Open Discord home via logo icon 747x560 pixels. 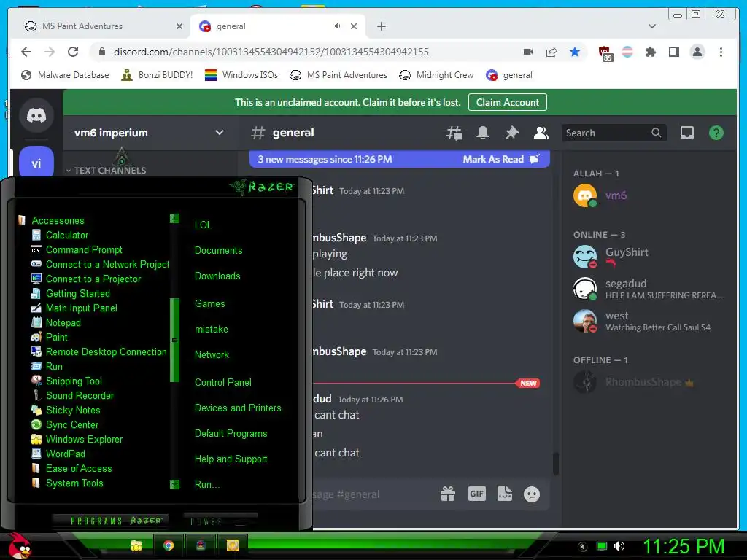point(36,115)
